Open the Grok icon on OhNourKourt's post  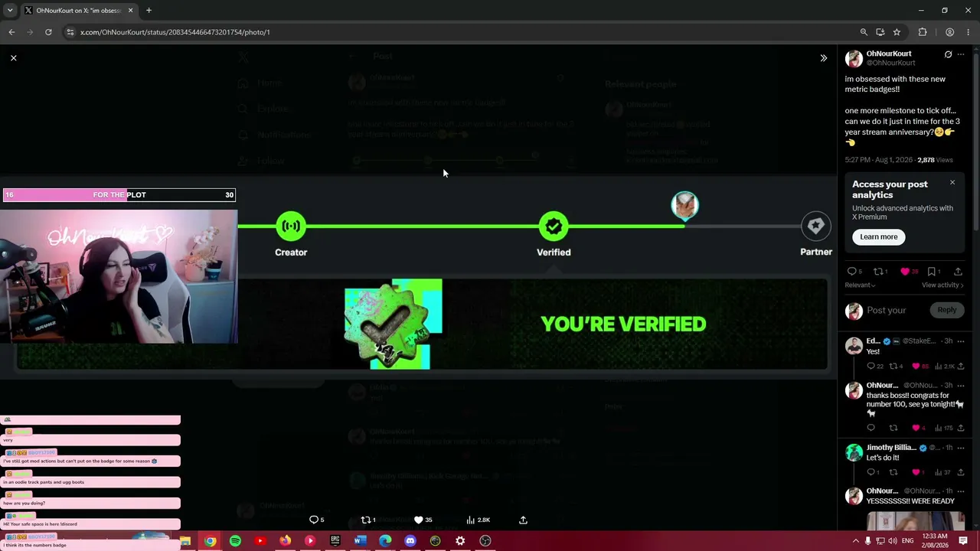point(948,54)
